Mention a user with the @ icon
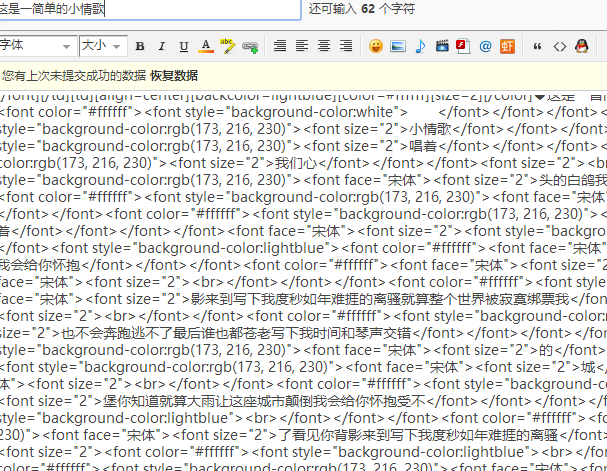This screenshot has height=471, width=607. tap(485, 46)
